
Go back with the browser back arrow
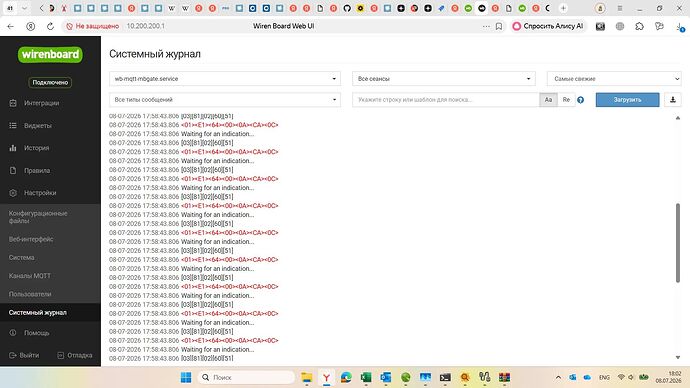(11, 26)
